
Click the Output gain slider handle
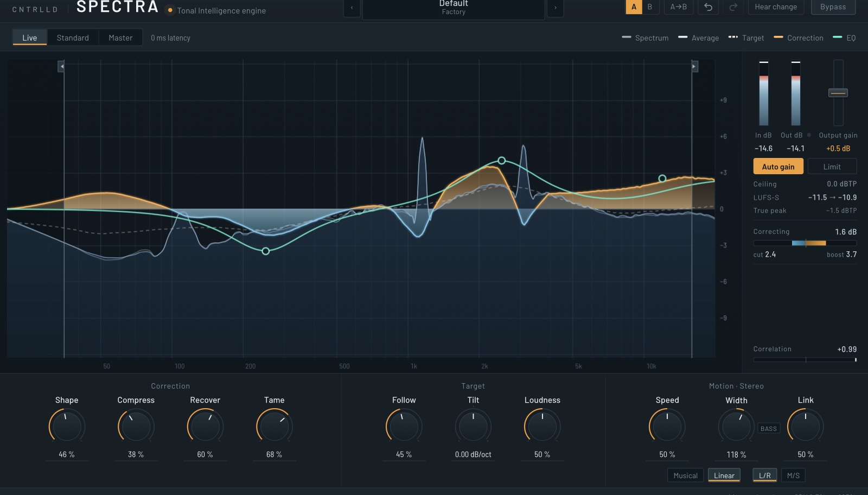(x=838, y=93)
